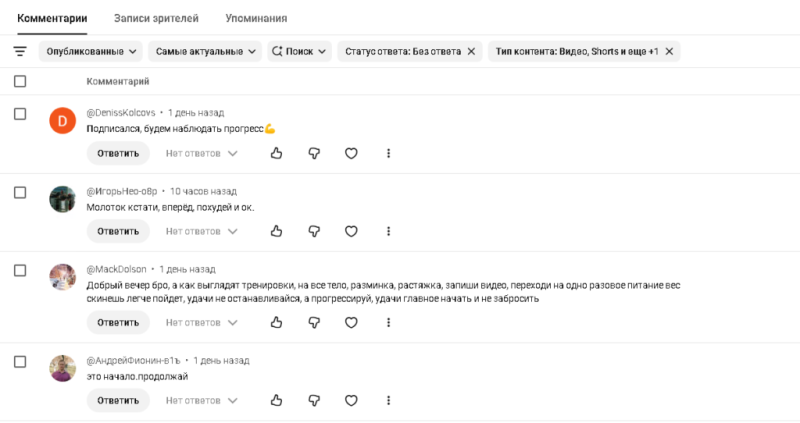
Task: Like the comment by @MackDolson
Action: (277, 322)
